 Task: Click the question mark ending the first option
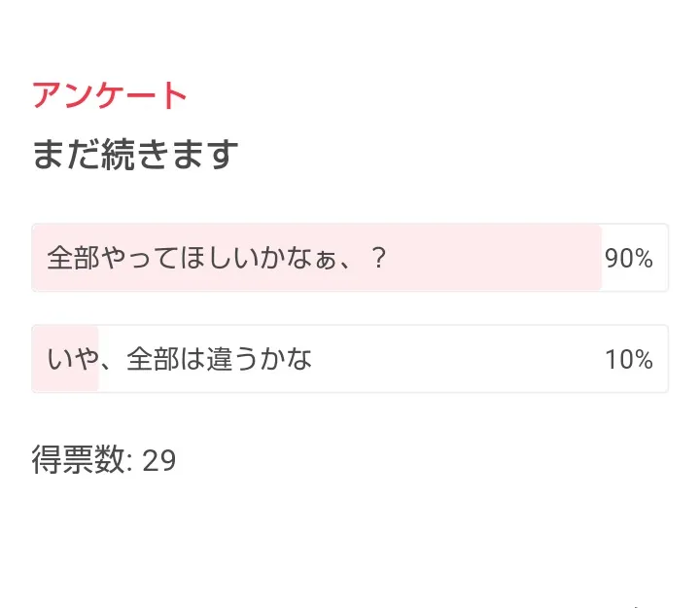coord(380,260)
